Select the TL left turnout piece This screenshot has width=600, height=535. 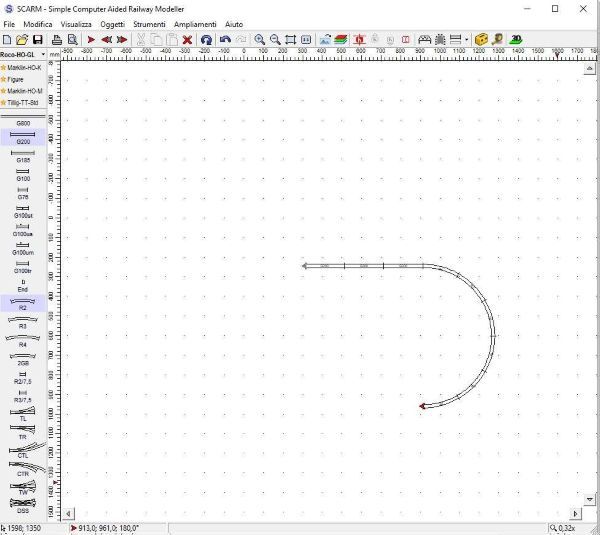tap(23, 414)
